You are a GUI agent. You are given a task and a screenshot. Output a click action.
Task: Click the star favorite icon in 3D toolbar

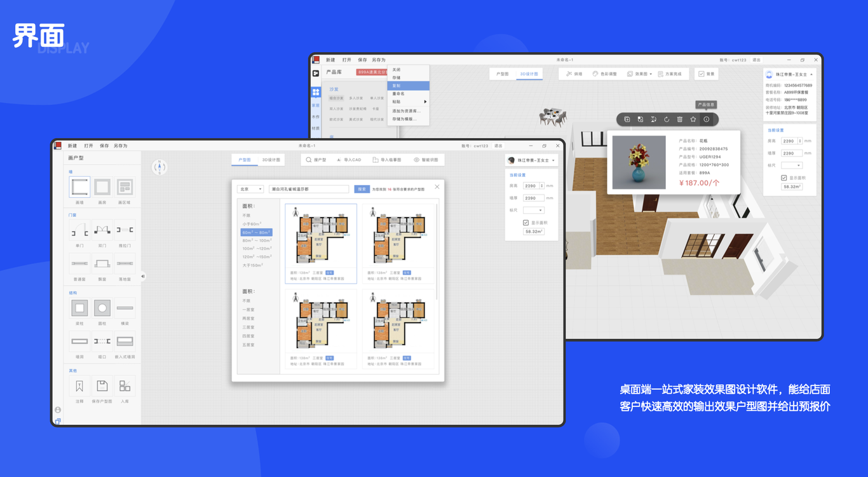(x=693, y=119)
